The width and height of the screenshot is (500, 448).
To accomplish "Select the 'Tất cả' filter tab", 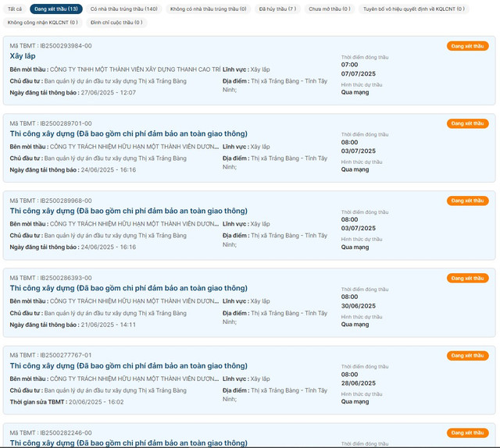I will [15, 9].
